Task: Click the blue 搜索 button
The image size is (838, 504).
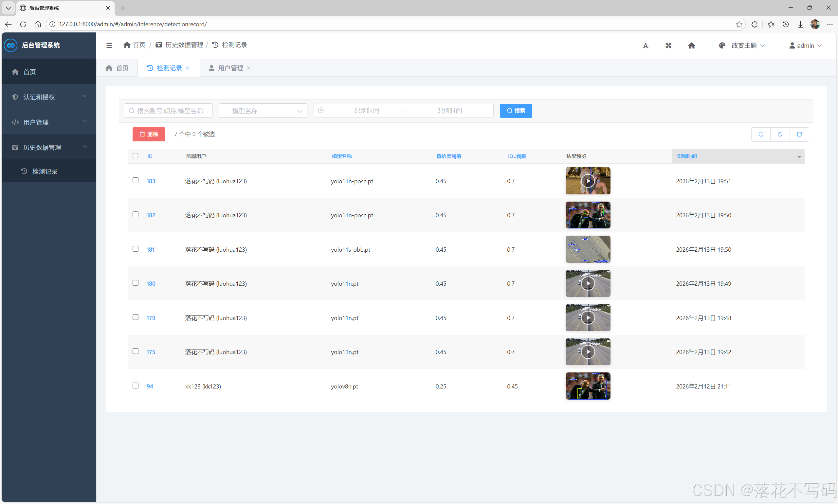Action: point(516,111)
